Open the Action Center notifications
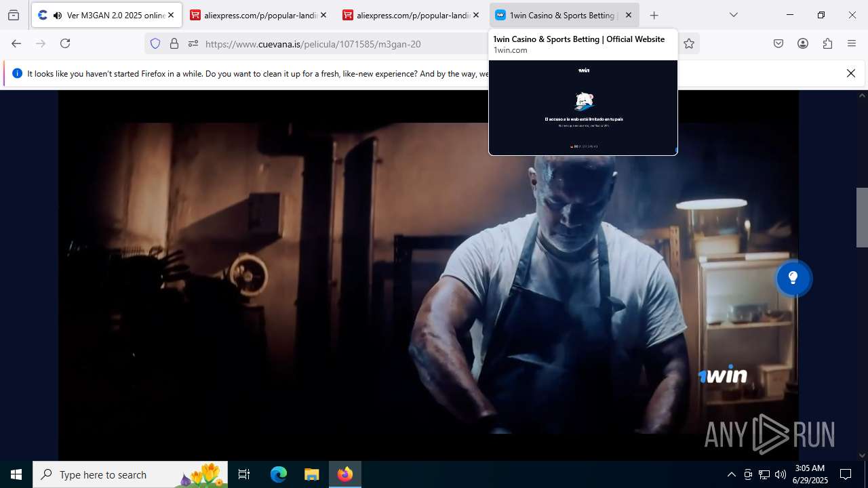 click(846, 474)
